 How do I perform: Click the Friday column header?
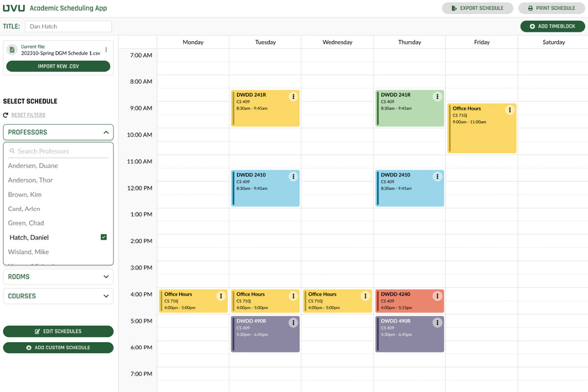(482, 42)
